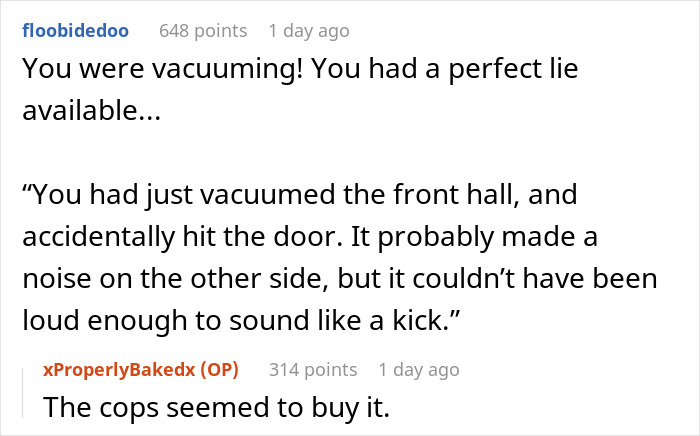Click the (OP) tag beside xProperlyBakedx

coord(219,370)
